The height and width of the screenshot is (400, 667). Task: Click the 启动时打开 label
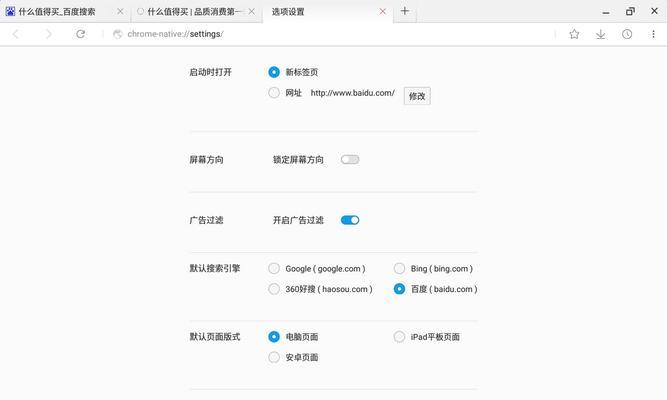point(211,72)
